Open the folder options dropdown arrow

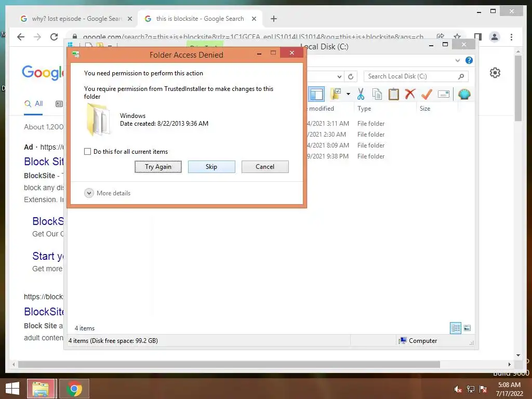[349, 94]
